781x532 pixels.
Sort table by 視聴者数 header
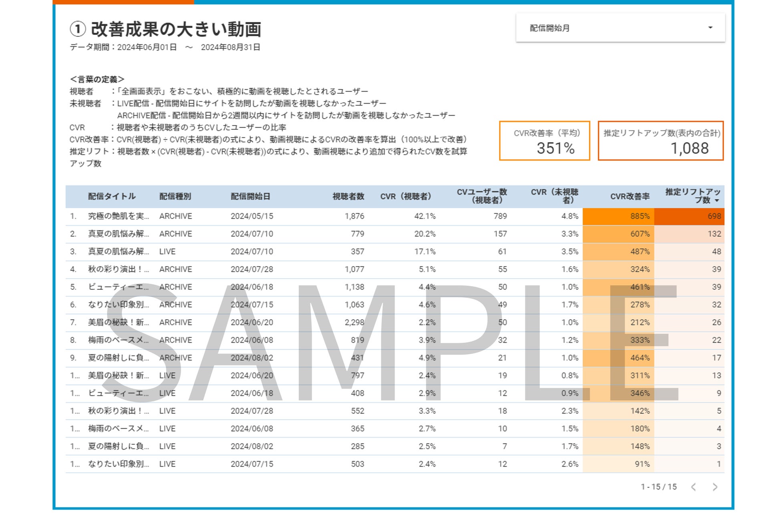[348, 196]
